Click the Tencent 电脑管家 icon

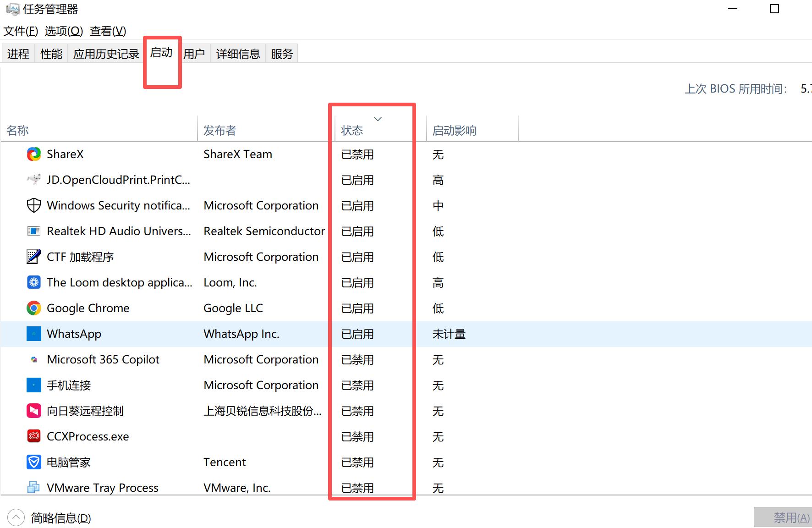click(x=33, y=462)
